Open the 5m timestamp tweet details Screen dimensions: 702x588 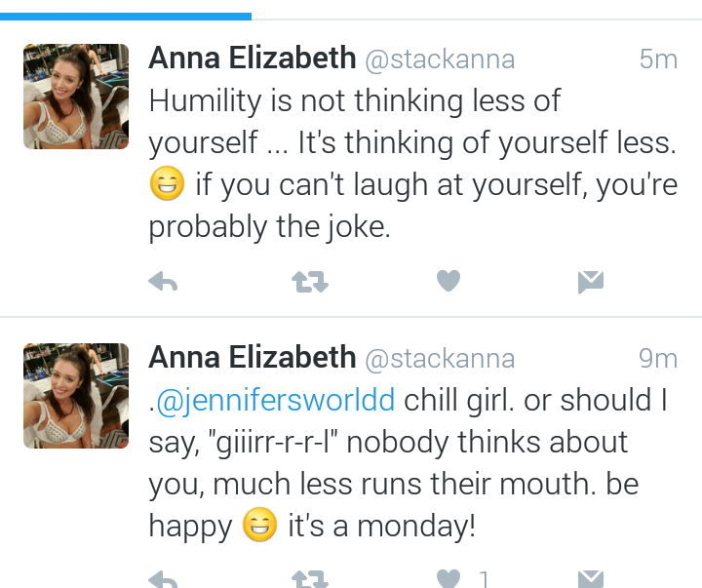click(658, 59)
